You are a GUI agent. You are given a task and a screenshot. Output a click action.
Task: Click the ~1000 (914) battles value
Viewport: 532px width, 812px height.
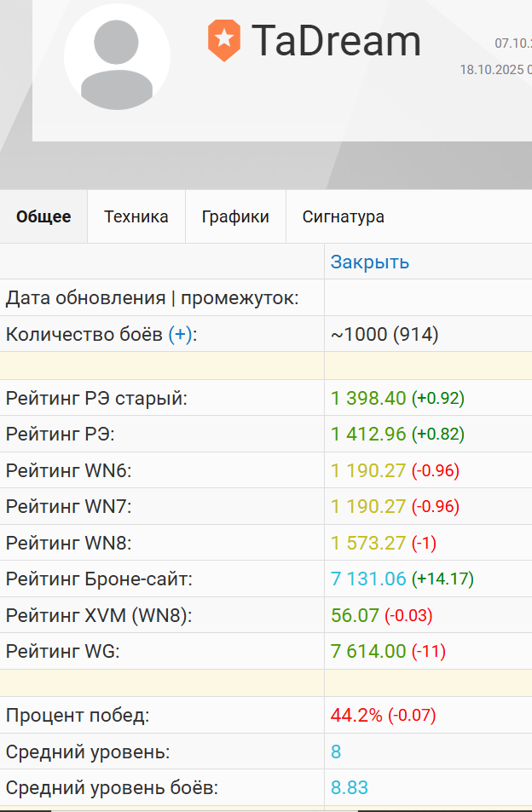(385, 335)
